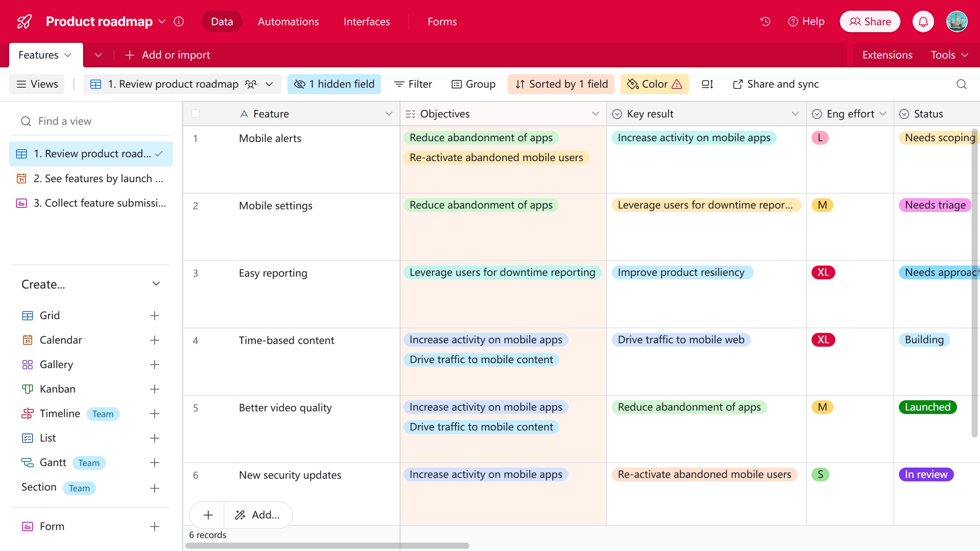
Task: Click the Add... record options button
Action: 258,515
